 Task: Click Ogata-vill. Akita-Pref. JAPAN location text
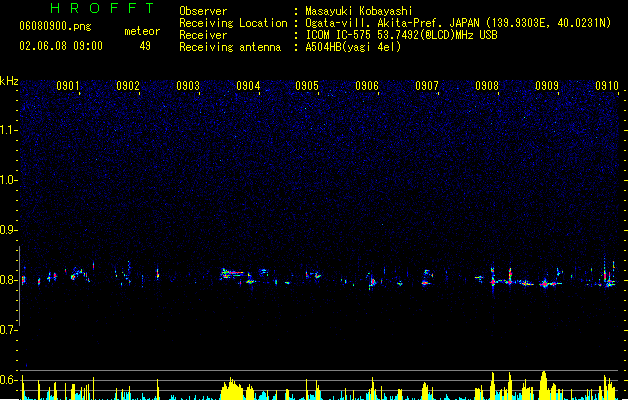458,23
